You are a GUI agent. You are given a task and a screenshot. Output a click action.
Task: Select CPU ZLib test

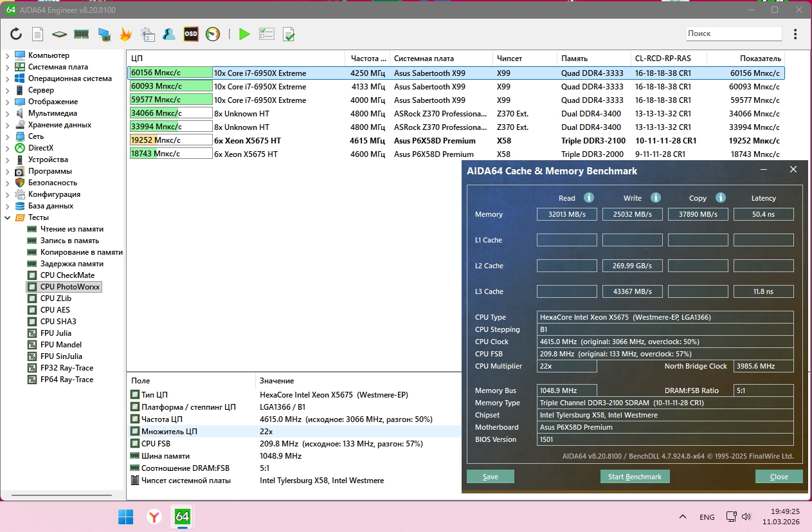click(55, 298)
